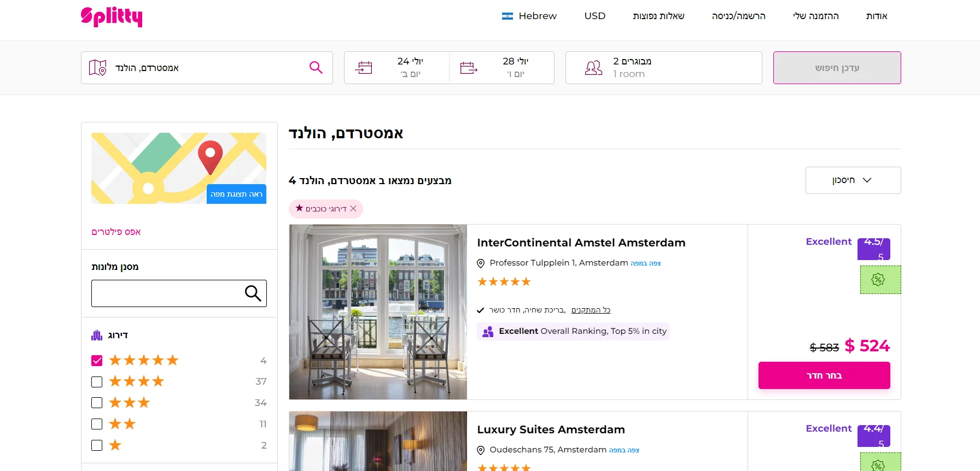Remove the star rating filter chip

click(x=353, y=209)
